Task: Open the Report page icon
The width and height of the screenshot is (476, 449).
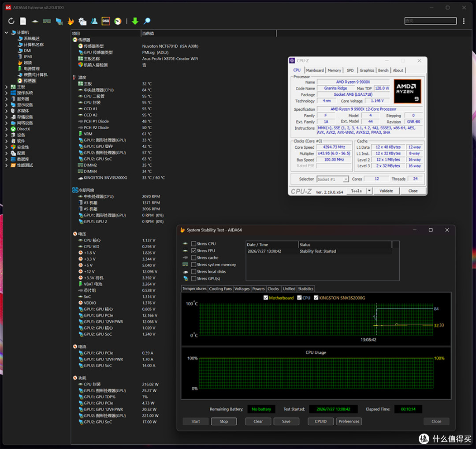Action: click(x=23, y=21)
